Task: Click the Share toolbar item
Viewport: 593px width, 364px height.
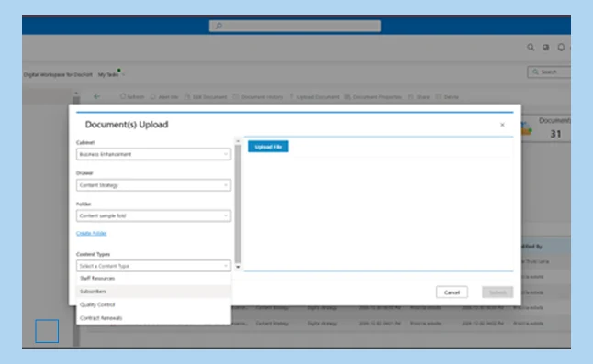Action: (419, 96)
